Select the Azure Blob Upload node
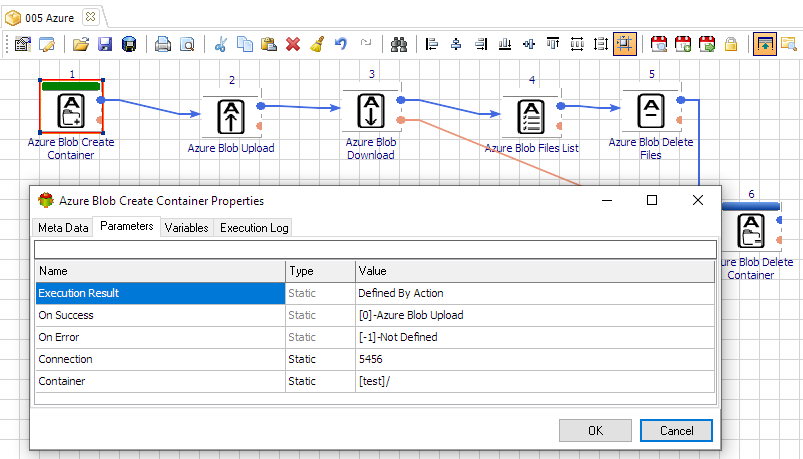Viewport: 803px width, 459px height. tap(231, 117)
